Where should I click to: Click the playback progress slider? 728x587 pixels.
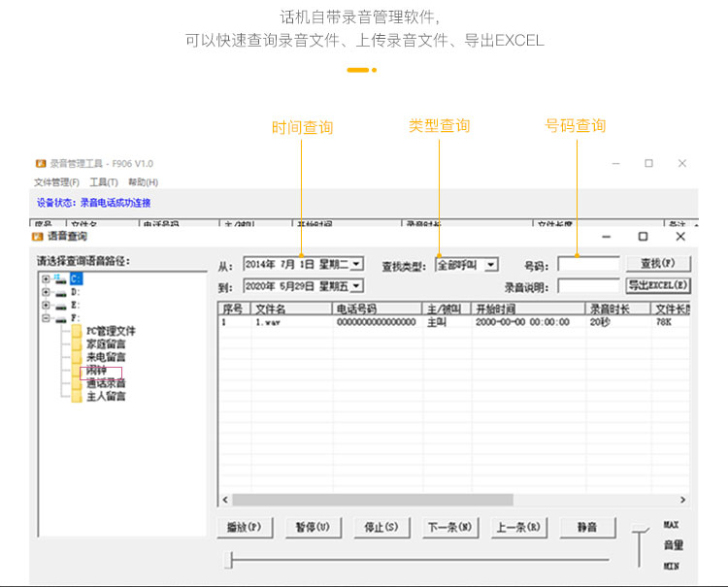point(417,560)
